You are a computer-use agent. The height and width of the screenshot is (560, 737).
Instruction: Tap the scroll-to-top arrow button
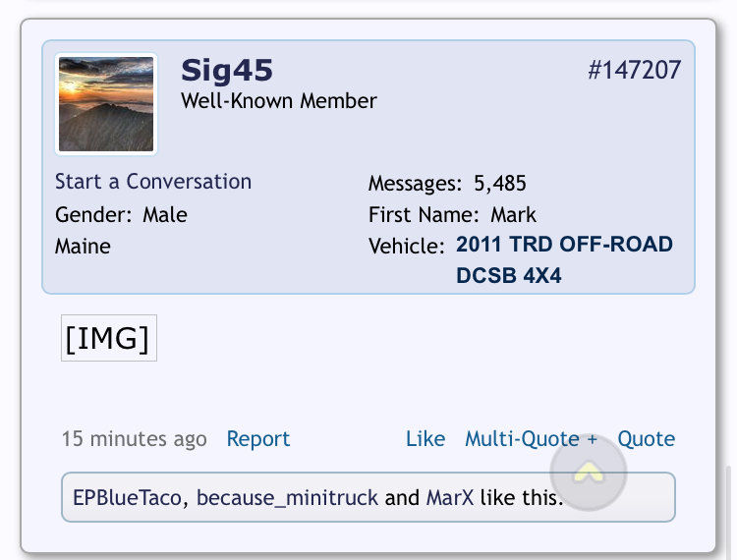[x=589, y=473]
